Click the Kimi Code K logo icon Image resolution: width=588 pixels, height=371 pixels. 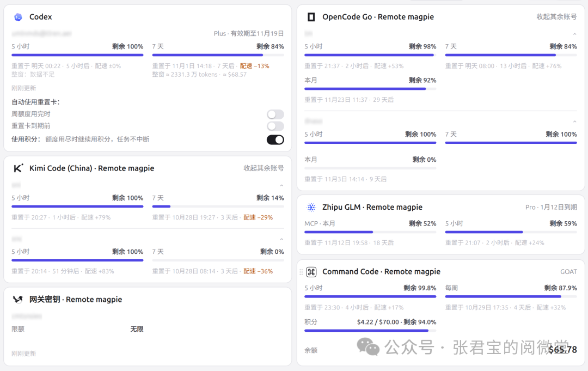[18, 168]
